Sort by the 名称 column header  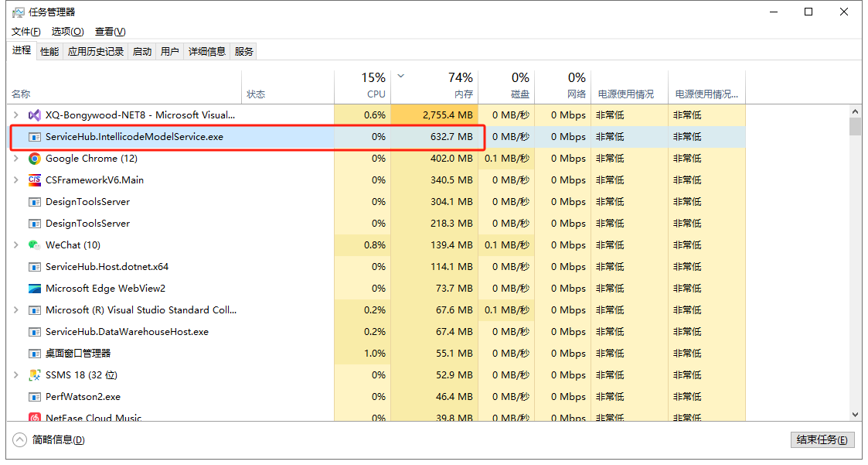pos(125,87)
